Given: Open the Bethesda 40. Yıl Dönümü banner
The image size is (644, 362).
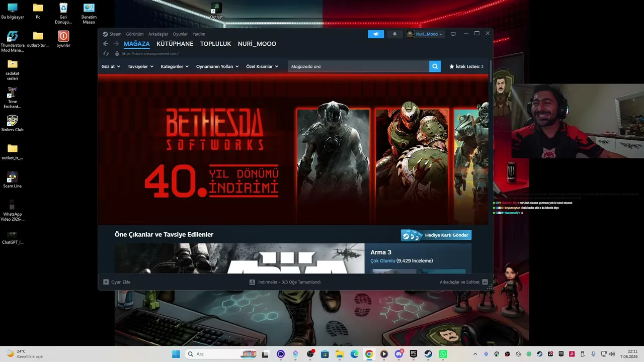Looking at the screenshot, I should coord(293,150).
